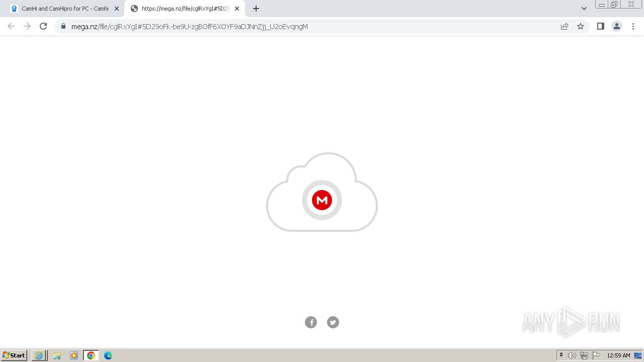Open media player from taskbar
This screenshot has width=644, height=362.
click(74, 355)
